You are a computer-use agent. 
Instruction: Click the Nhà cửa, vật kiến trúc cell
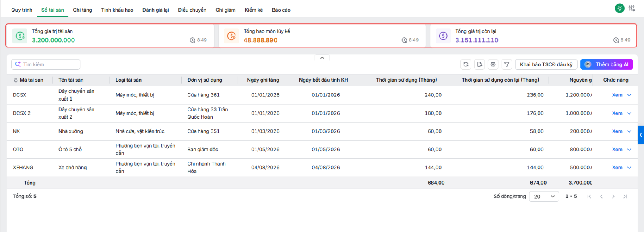tap(140, 131)
